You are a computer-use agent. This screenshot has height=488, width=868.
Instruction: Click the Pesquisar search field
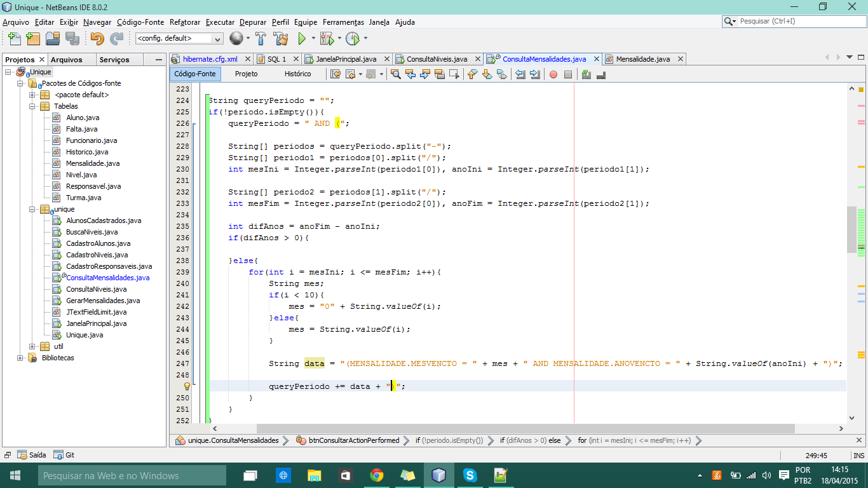[x=799, y=21]
